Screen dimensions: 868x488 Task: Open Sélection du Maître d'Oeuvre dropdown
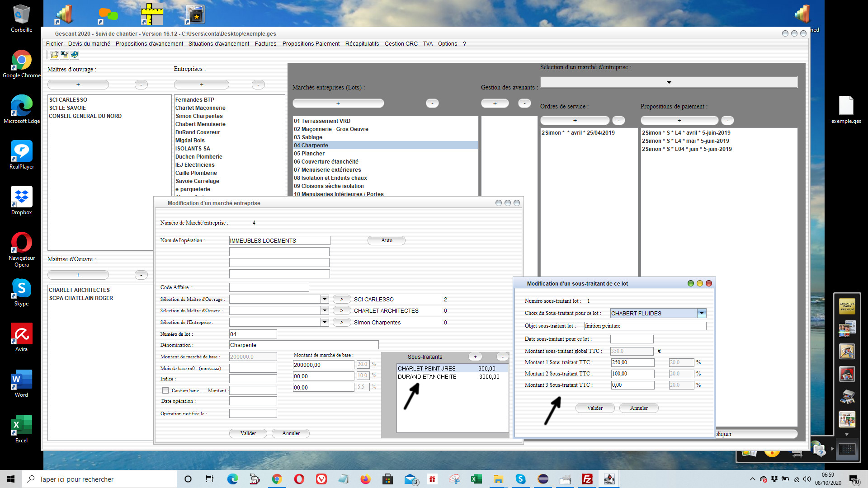coord(325,310)
